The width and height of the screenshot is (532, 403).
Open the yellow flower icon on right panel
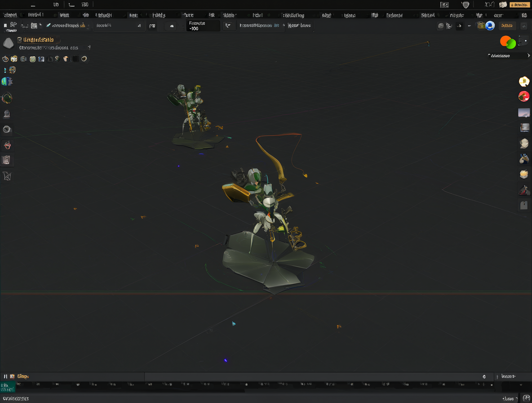click(x=524, y=81)
